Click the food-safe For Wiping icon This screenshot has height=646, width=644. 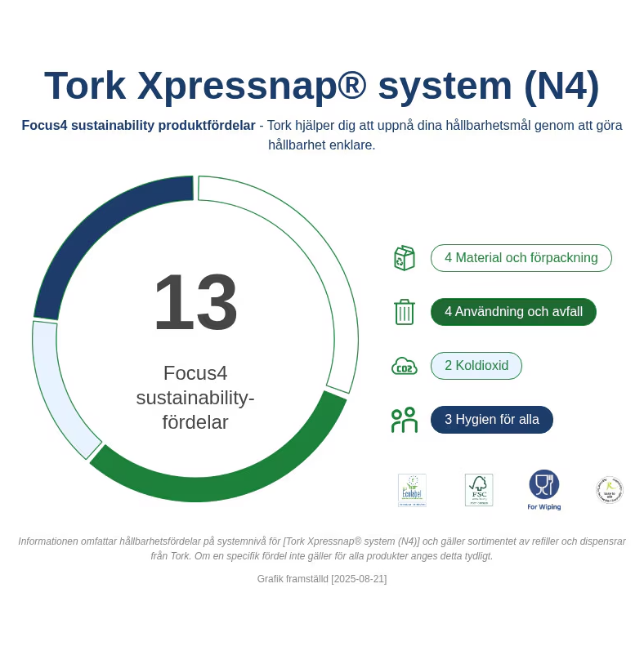(544, 488)
